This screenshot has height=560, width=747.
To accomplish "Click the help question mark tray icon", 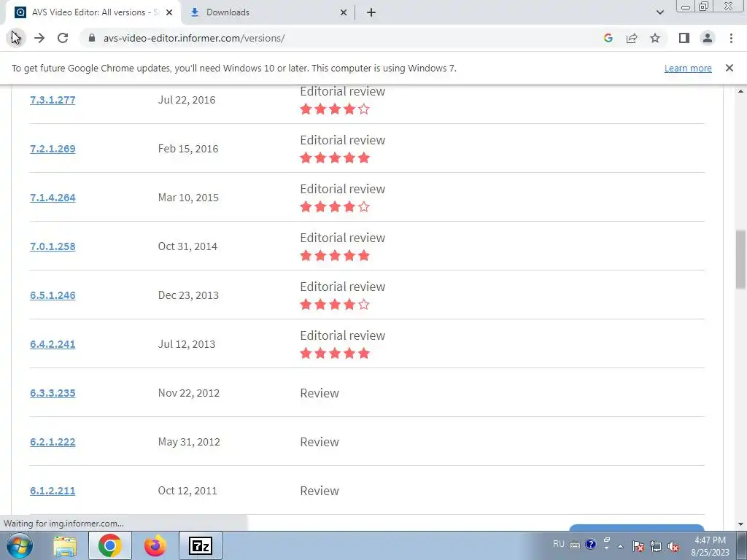I will [x=591, y=544].
